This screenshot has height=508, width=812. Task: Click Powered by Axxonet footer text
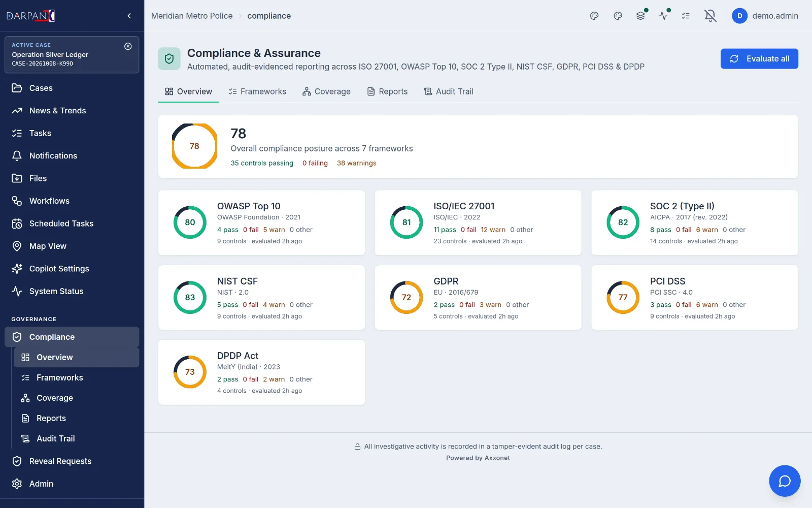[x=478, y=458]
